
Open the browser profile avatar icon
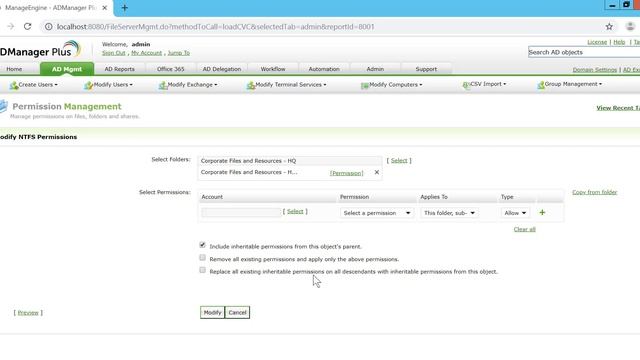click(630, 27)
